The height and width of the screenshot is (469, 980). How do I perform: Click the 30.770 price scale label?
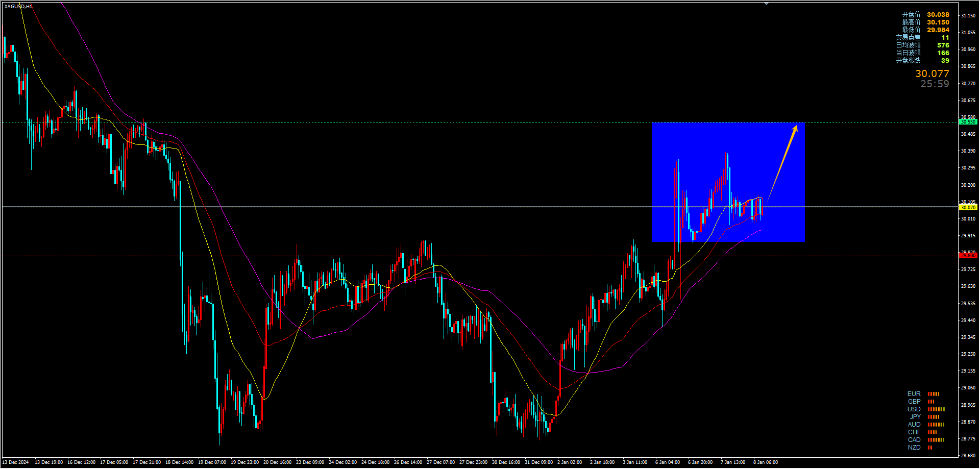[x=968, y=84]
